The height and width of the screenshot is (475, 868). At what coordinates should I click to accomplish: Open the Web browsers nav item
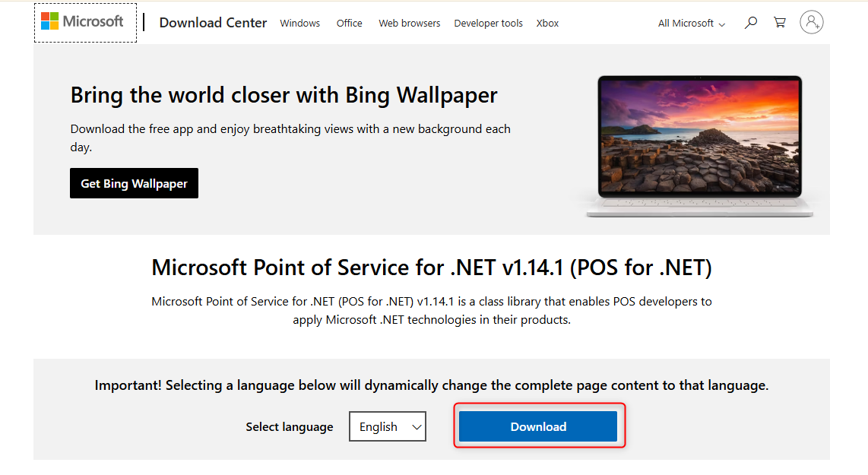409,24
